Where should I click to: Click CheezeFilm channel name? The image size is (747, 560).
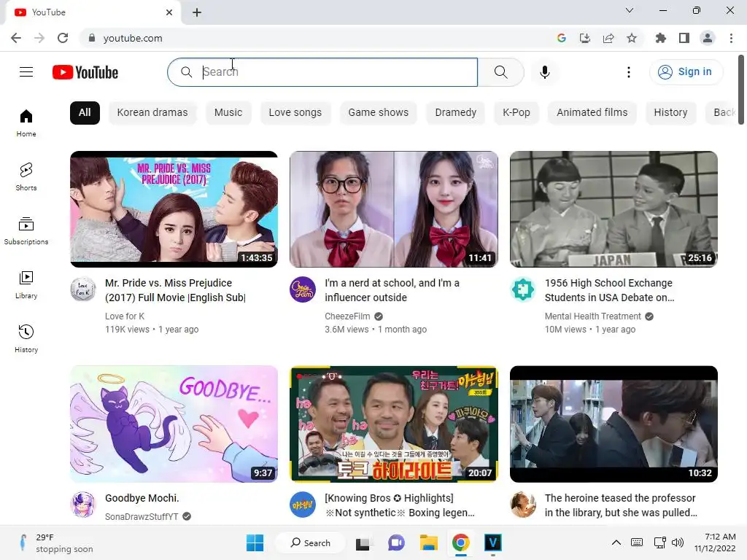point(347,316)
